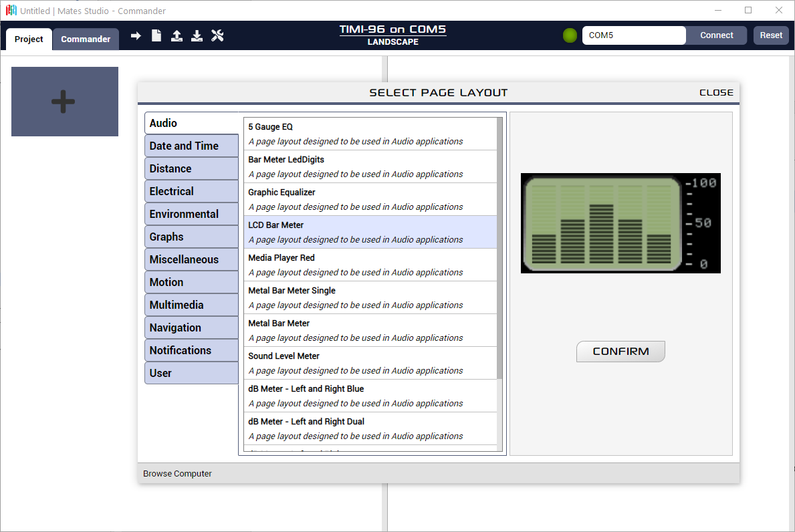Select the Notifications category
The image size is (795, 532).
[x=192, y=351]
